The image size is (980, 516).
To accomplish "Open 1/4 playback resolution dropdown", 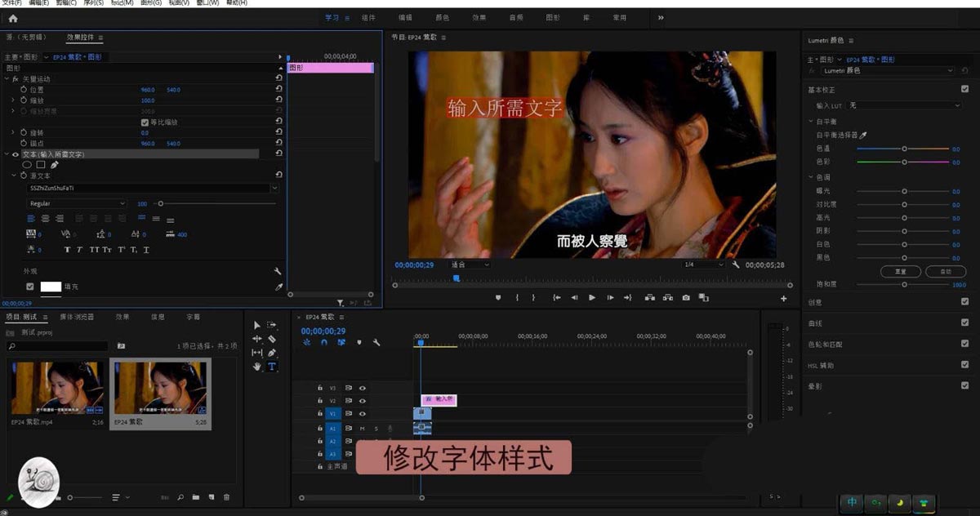I will coord(703,265).
